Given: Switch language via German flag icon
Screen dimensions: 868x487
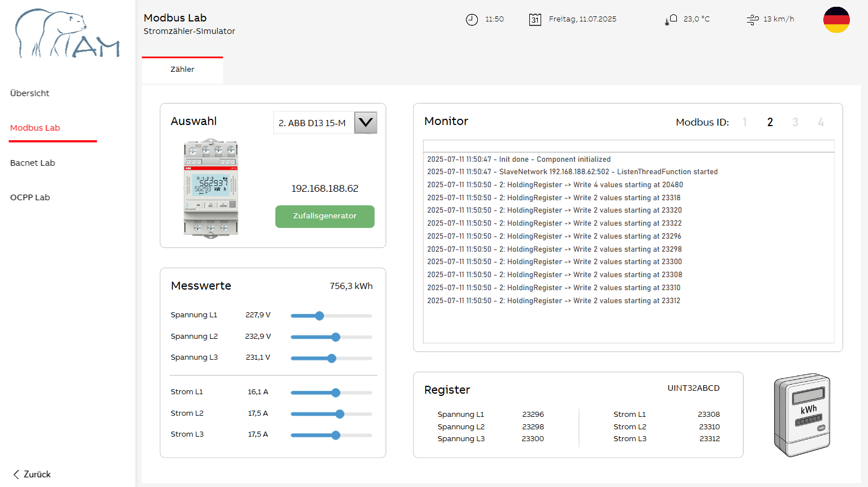Looking at the screenshot, I should [836, 20].
